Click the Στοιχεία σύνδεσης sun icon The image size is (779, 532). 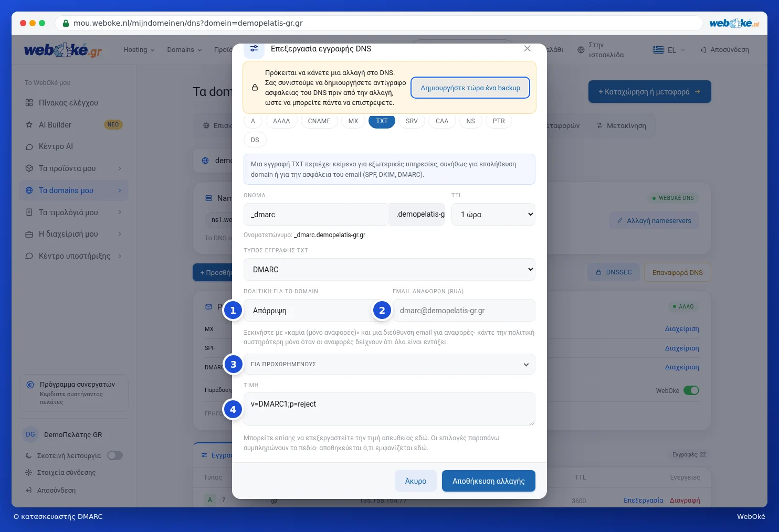pos(29,472)
